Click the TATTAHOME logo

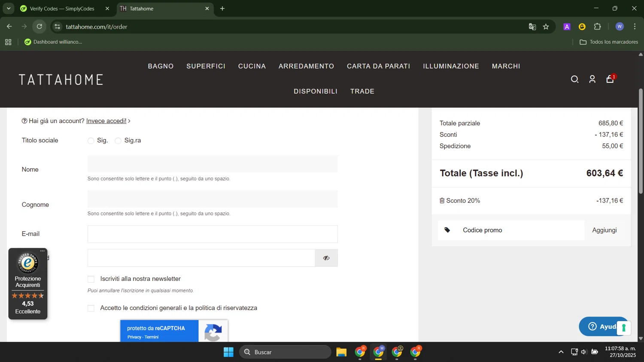coord(61,79)
